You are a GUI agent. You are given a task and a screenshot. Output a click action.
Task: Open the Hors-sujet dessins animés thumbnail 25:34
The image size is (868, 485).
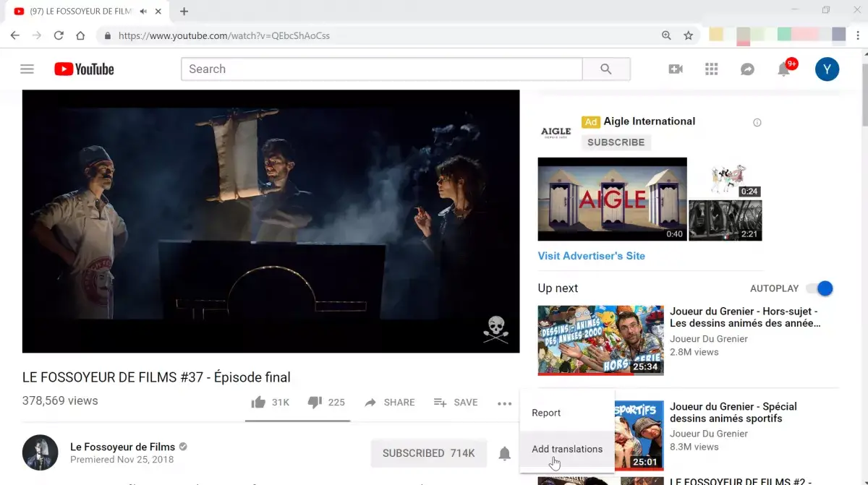click(x=600, y=340)
